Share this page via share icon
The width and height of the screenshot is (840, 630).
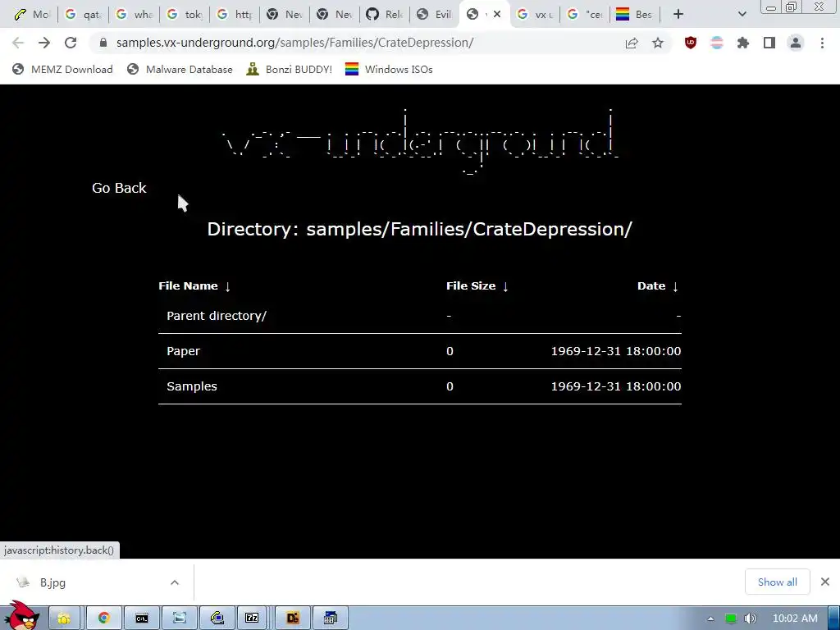pos(632,43)
